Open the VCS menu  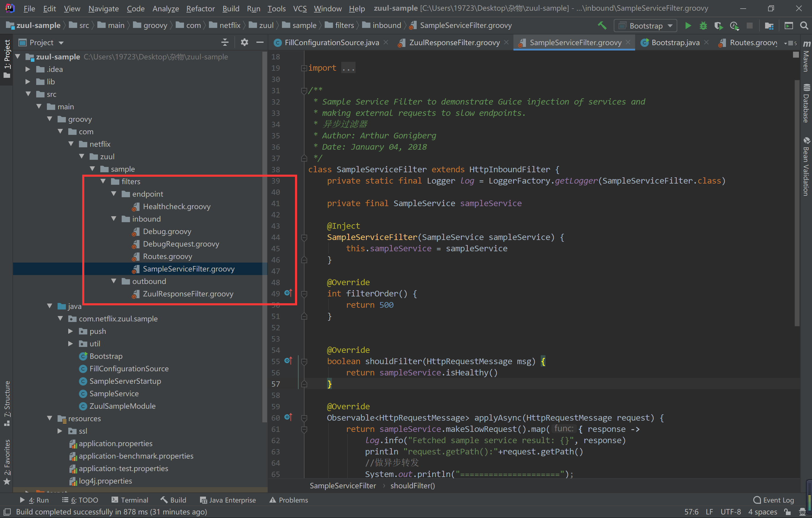(x=300, y=8)
